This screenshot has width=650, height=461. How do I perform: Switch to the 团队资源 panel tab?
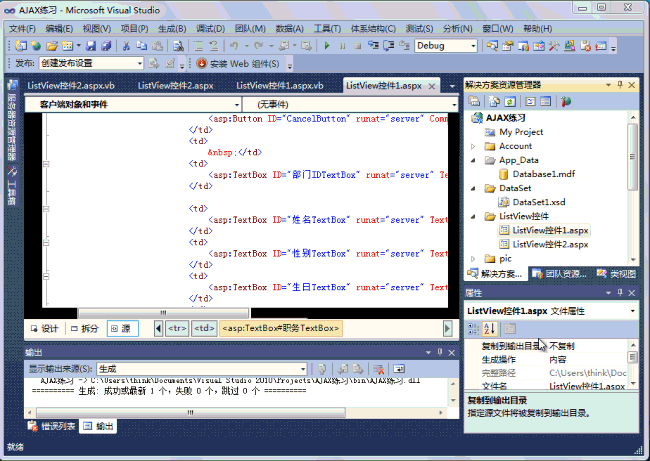560,274
